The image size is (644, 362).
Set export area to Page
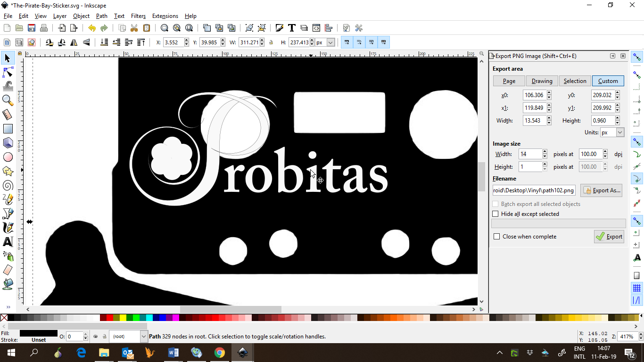(x=509, y=81)
